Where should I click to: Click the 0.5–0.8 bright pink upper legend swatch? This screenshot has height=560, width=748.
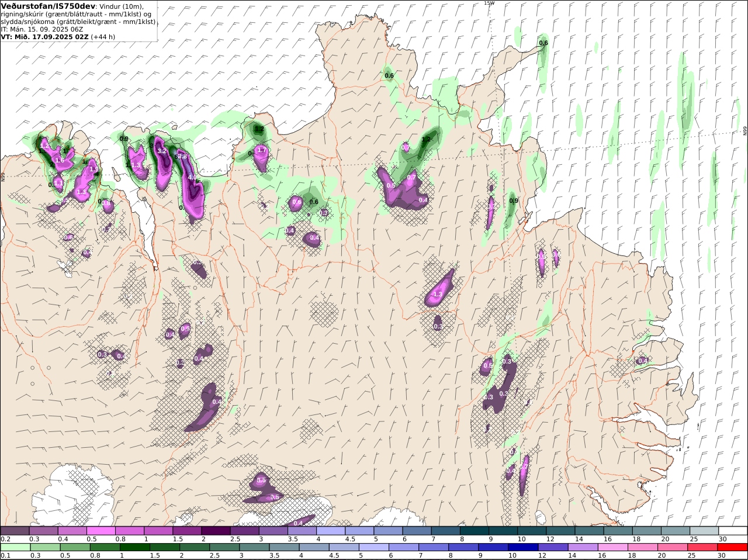[x=101, y=531]
